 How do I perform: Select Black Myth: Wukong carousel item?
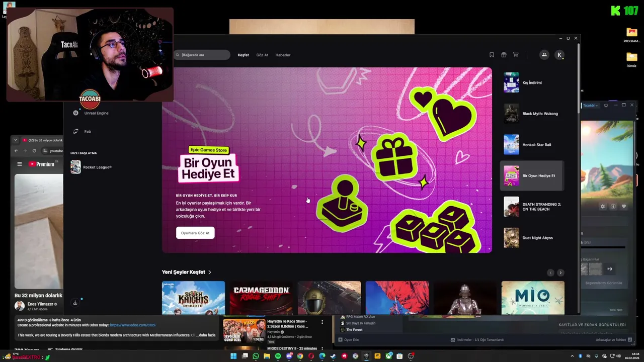click(x=532, y=114)
